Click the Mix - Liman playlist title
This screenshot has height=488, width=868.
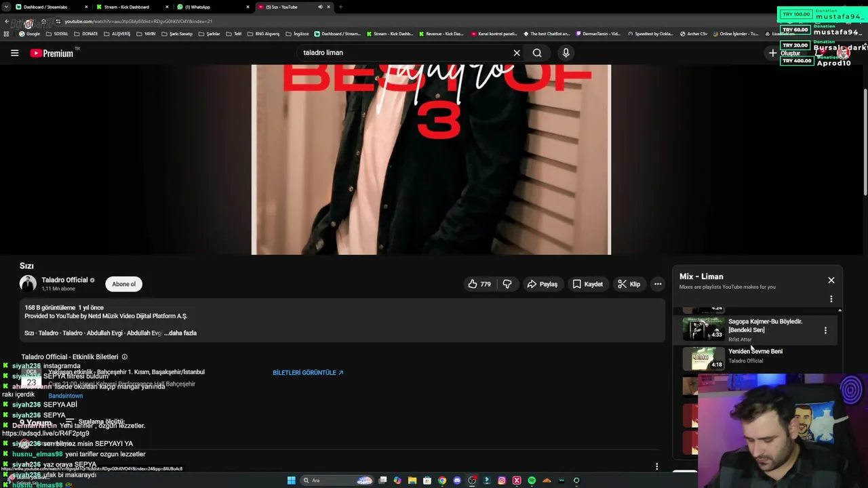(701, 277)
